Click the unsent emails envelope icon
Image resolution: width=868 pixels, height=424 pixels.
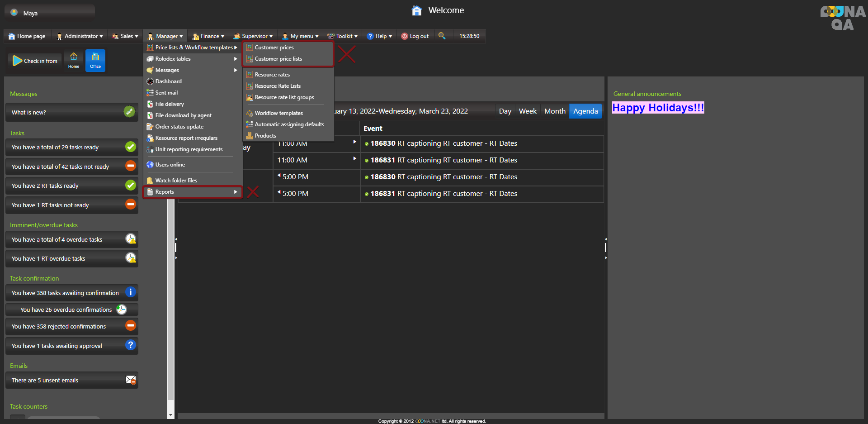(130, 380)
